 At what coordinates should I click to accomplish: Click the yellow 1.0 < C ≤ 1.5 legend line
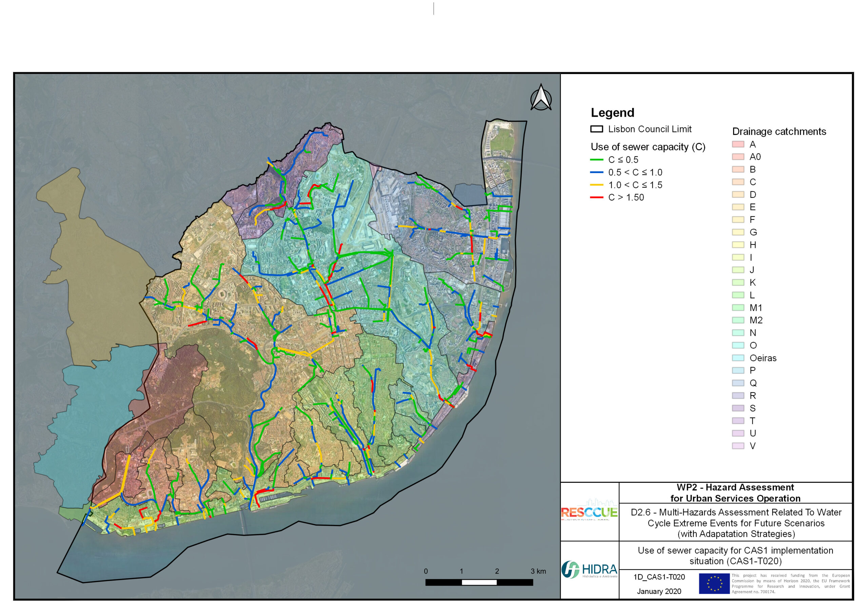tap(596, 185)
